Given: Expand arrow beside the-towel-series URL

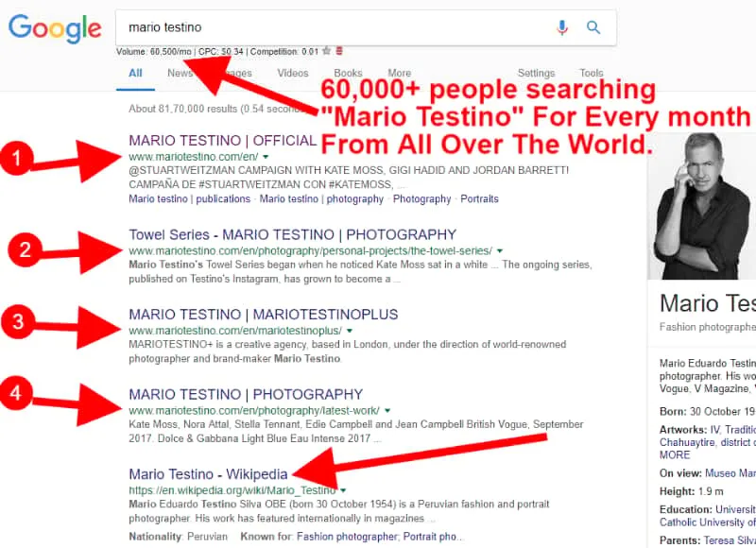Looking at the screenshot, I should tap(500, 250).
